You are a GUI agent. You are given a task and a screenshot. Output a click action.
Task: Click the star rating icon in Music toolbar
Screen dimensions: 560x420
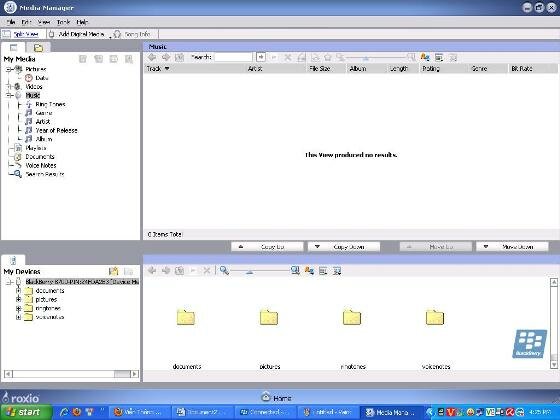tap(328, 57)
